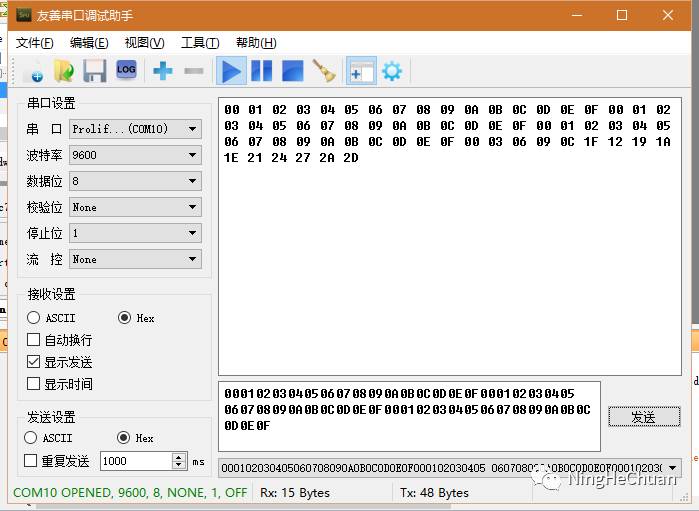Image resolution: width=699 pixels, height=511 pixels.
Task: Open the 文件(F) menu
Action: tap(35, 43)
